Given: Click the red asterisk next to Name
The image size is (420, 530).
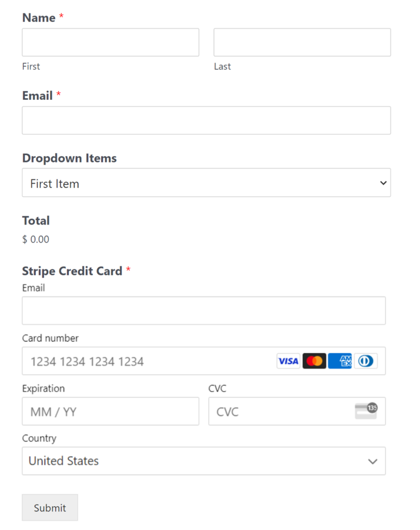Looking at the screenshot, I should [x=61, y=16].
